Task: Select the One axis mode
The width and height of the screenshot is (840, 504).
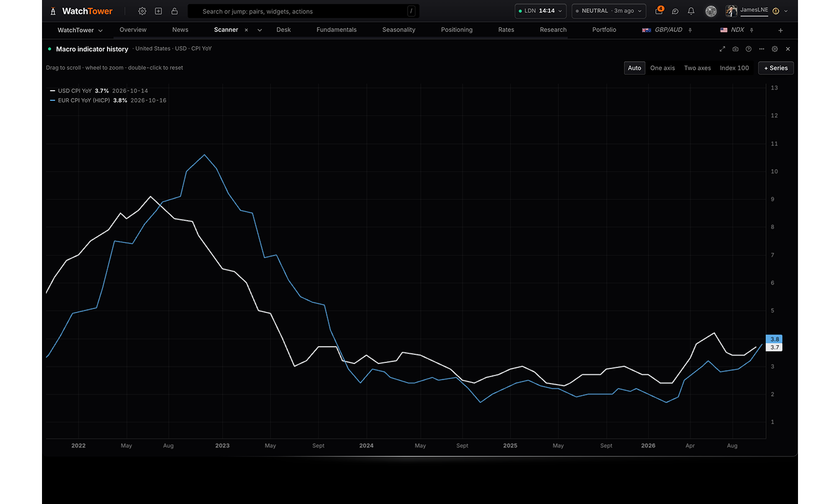Action: (662, 68)
